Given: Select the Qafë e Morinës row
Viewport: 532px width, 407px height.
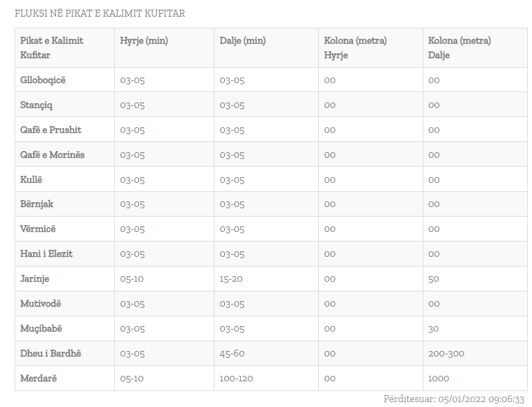Looking at the screenshot, I should click(x=270, y=154).
